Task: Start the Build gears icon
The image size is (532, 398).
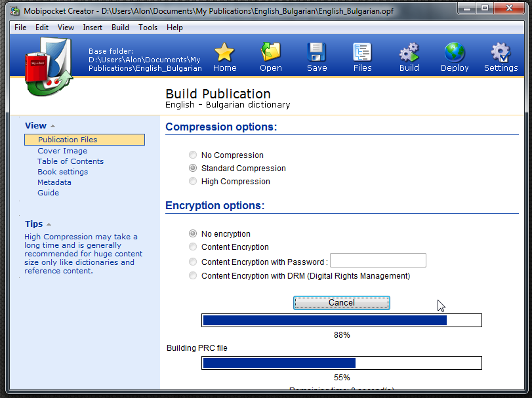Action: (409, 52)
